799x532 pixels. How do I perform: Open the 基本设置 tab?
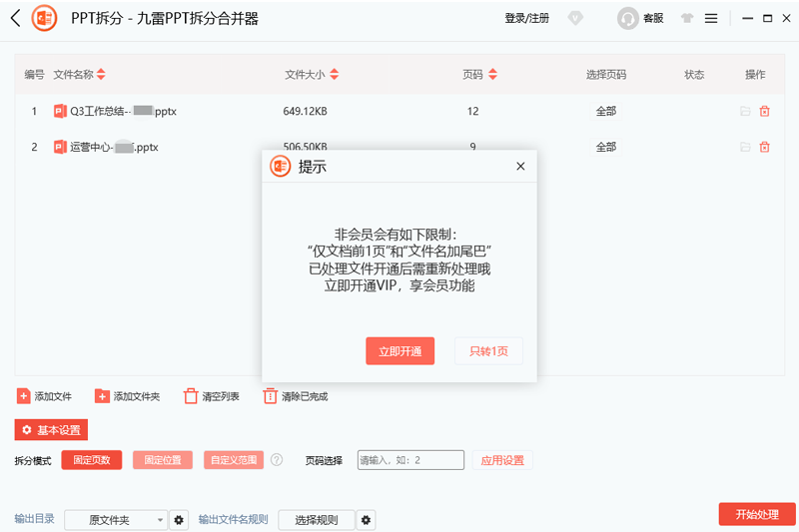51,429
